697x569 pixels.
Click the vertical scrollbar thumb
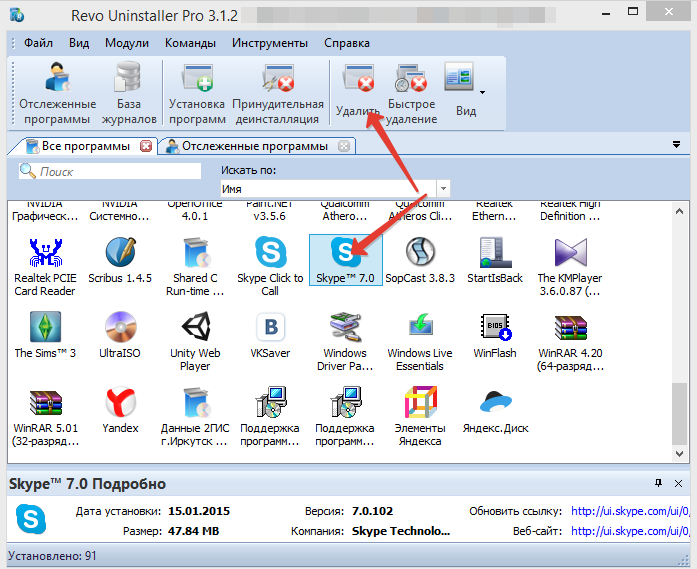(x=679, y=413)
